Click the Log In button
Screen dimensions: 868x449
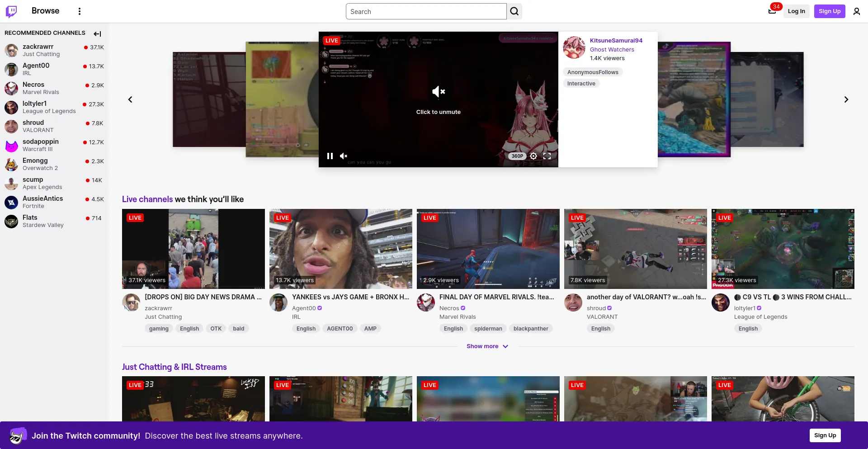tap(797, 11)
